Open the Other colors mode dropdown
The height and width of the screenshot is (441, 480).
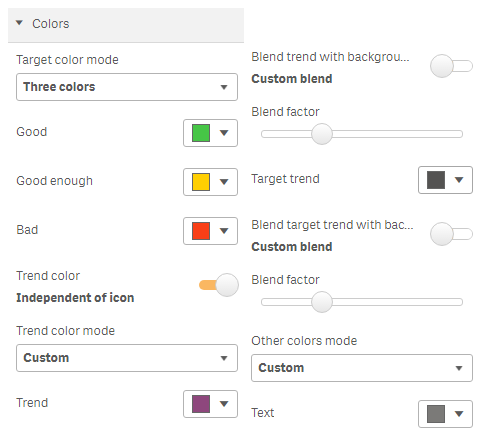pyautogui.click(x=362, y=368)
